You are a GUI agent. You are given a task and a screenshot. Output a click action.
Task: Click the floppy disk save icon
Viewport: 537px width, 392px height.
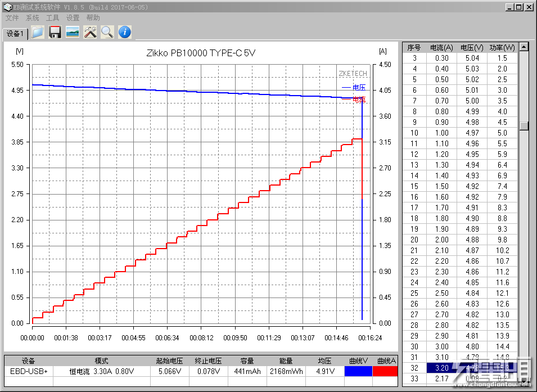tap(55, 32)
